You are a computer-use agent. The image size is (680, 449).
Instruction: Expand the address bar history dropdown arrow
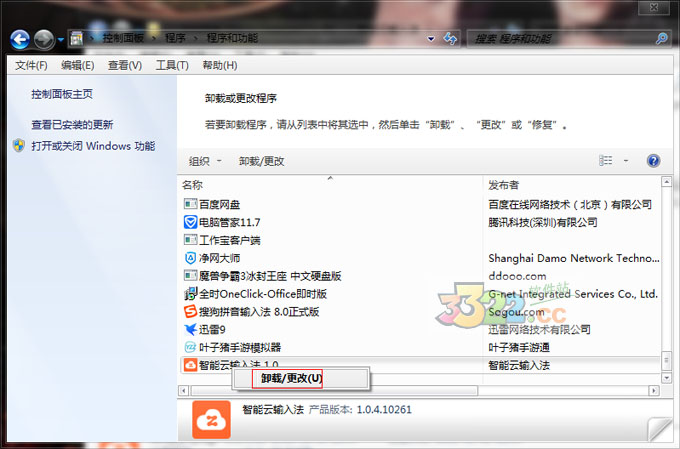(431, 39)
